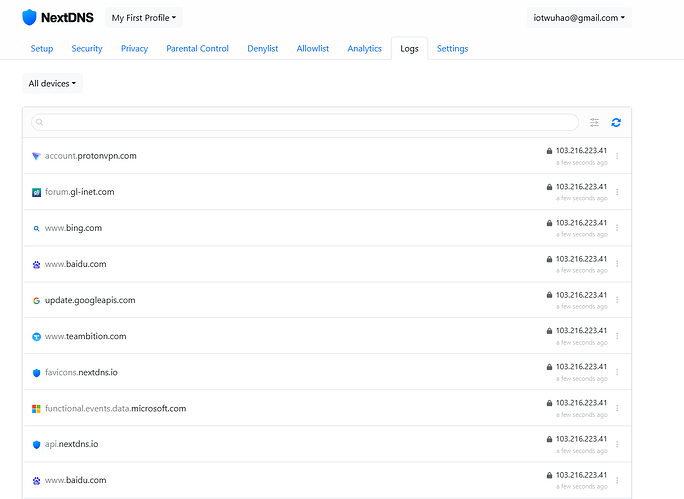684x499 pixels.
Task: Click IP 103.216.223.41 on api.nextdns.io row
Action: click(581, 439)
